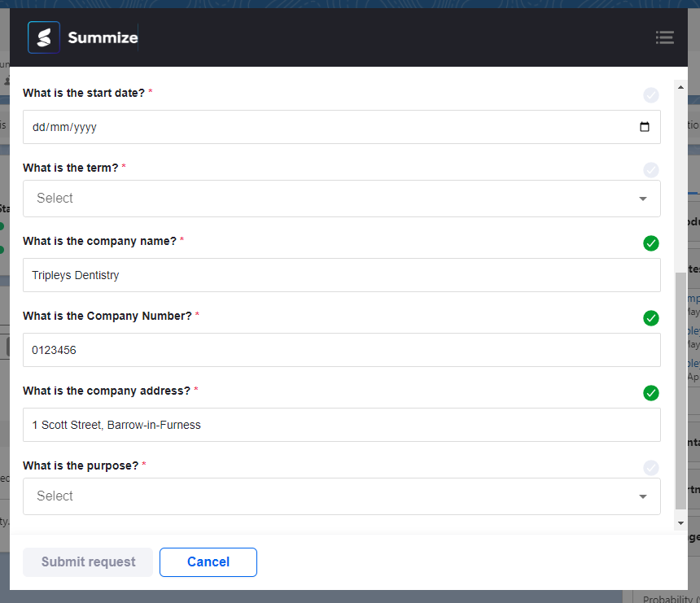Screen dimensions: 700x603
Task: Click the green checkmark next to company address
Action: (x=650, y=393)
